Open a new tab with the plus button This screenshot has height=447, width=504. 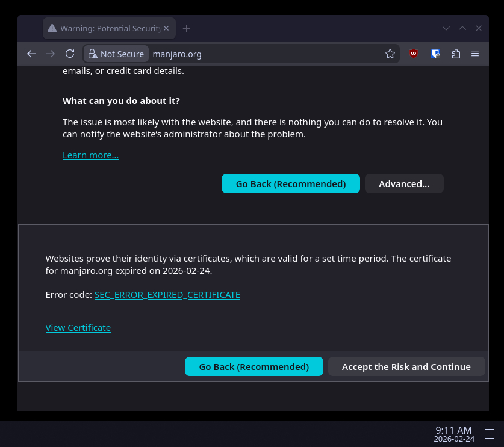(187, 28)
